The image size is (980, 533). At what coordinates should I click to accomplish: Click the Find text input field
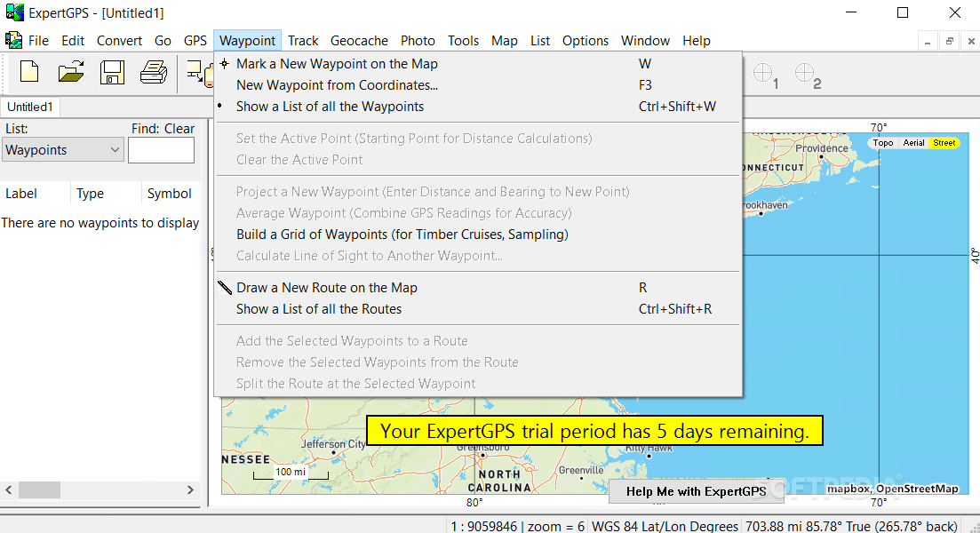click(x=161, y=150)
